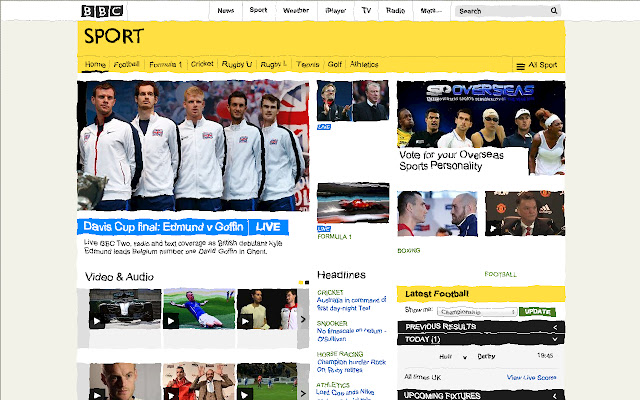Click the BBC logo
The height and width of the screenshot is (400, 640).
[x=102, y=11]
